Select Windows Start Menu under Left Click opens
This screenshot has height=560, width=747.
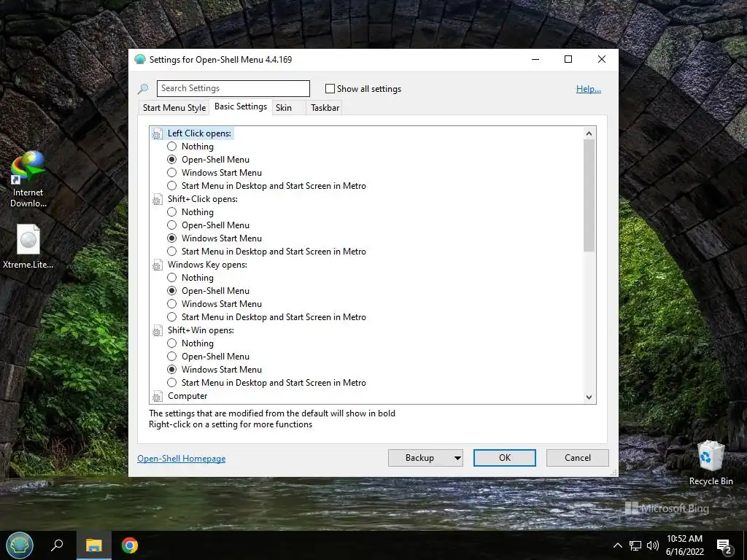[171, 172]
